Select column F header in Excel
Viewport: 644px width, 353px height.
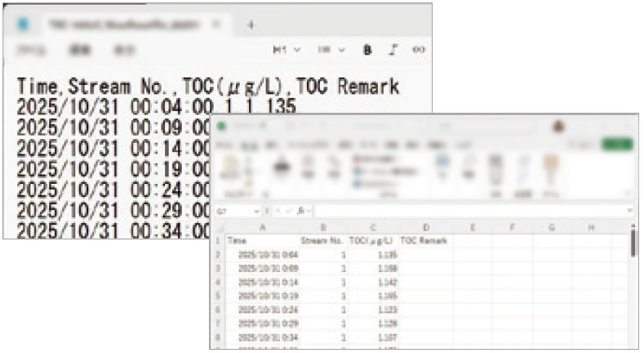coord(512,227)
